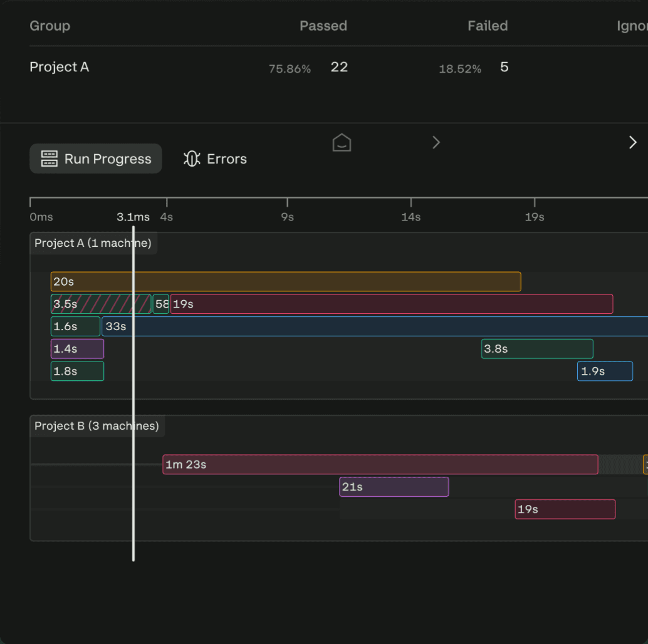
Task: Click the white chevron arrow near the right edge
Action: click(x=632, y=142)
